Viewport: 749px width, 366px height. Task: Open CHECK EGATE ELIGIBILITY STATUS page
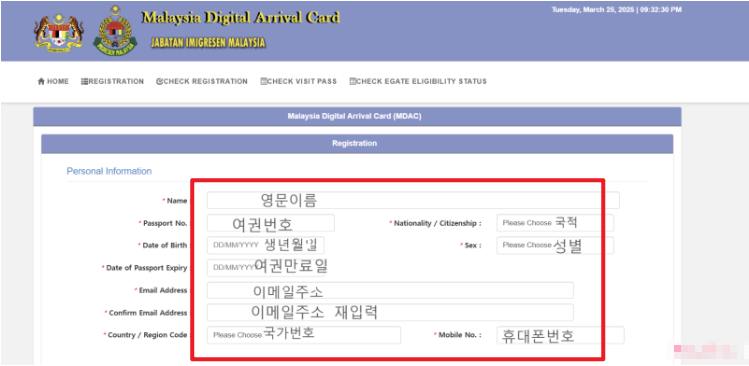click(418, 81)
